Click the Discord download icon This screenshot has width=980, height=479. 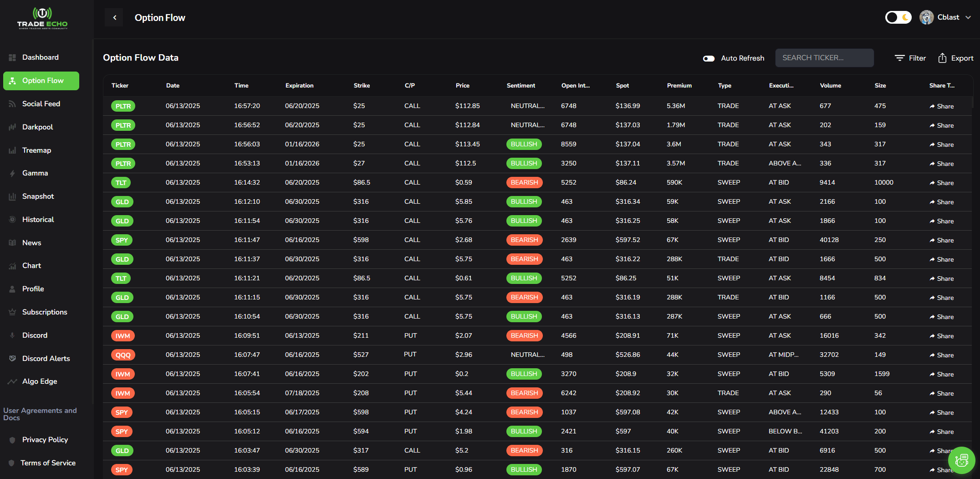(12, 335)
